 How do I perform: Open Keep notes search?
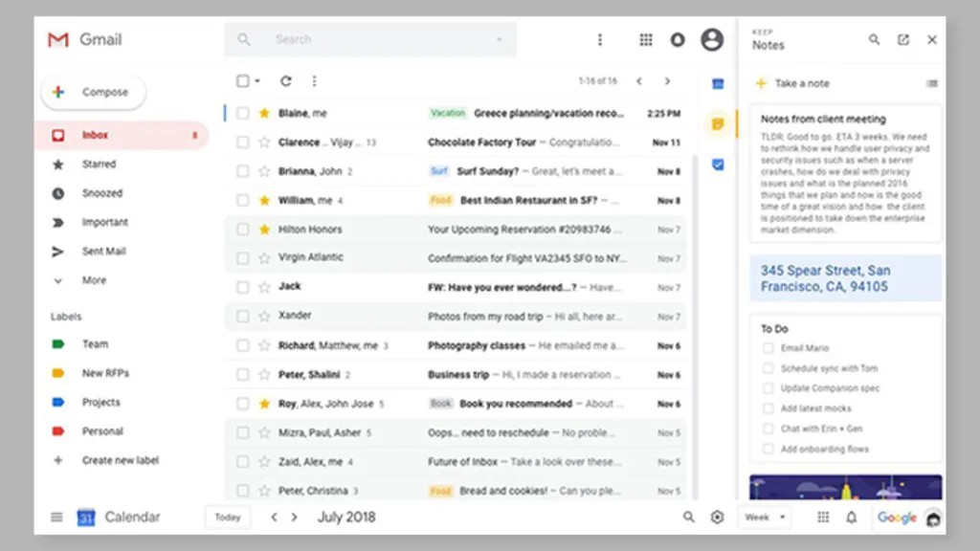point(874,39)
